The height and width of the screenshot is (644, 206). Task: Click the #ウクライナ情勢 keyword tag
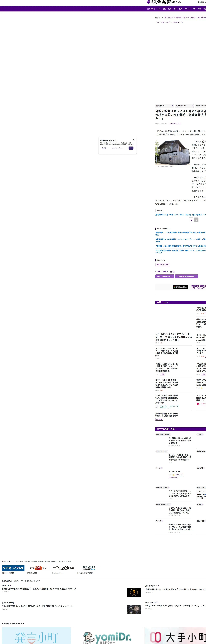[189, 18]
